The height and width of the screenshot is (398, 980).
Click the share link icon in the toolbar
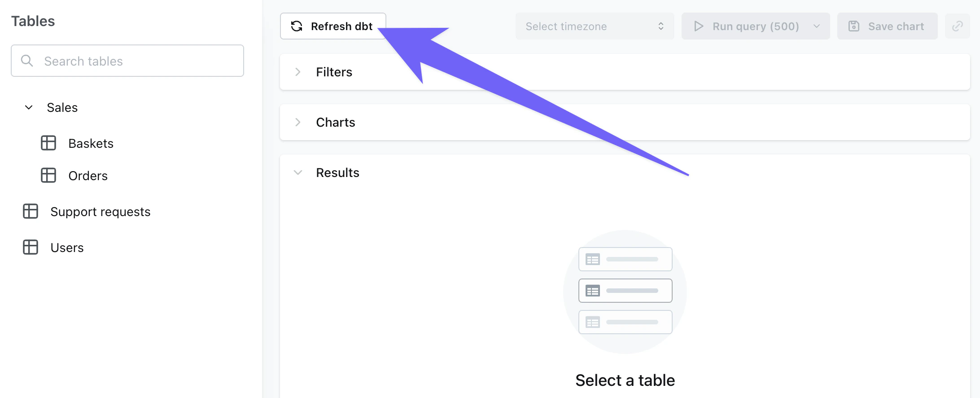coord(957,26)
